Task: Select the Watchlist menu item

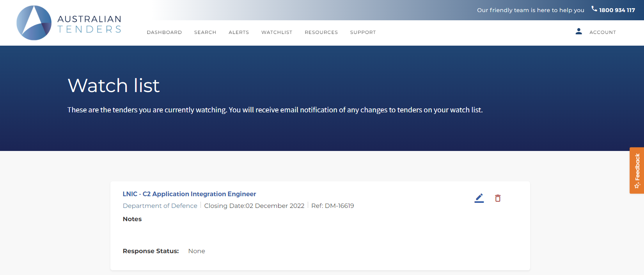Action: click(277, 32)
